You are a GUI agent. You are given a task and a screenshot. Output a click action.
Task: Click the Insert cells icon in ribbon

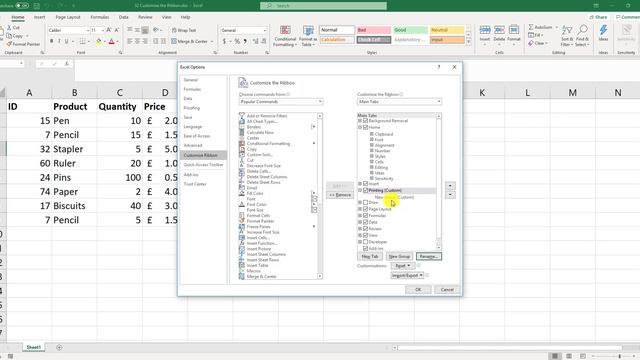[485, 30]
